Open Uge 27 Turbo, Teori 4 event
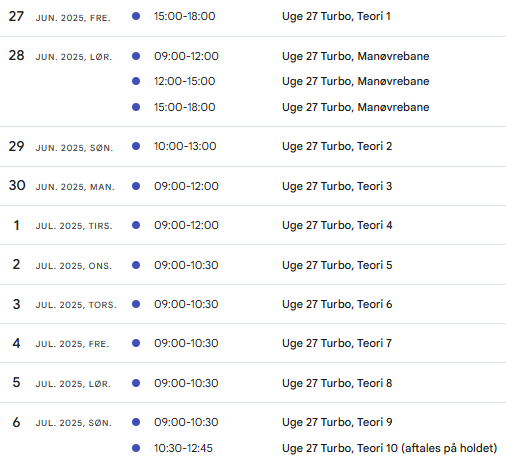Screen dimensions: 506x463 click(x=337, y=225)
